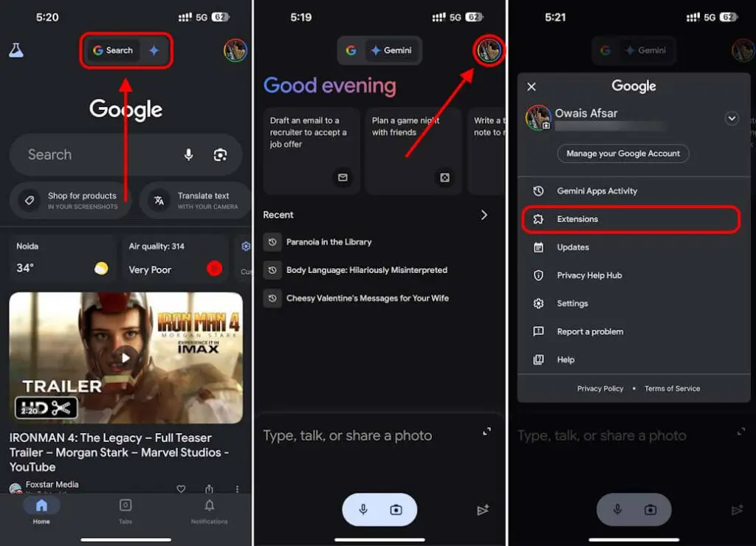Expand the Recent conversations list
The image size is (756, 546).
pos(484,214)
